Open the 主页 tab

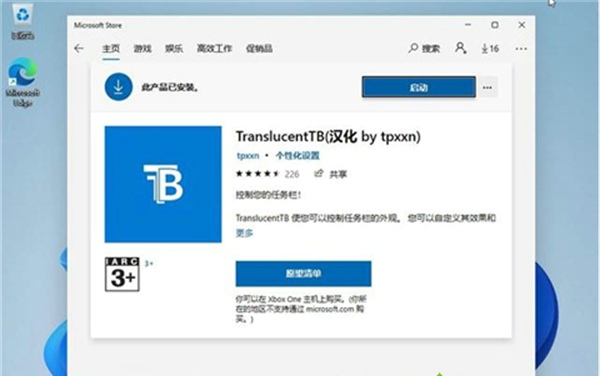click(x=111, y=49)
